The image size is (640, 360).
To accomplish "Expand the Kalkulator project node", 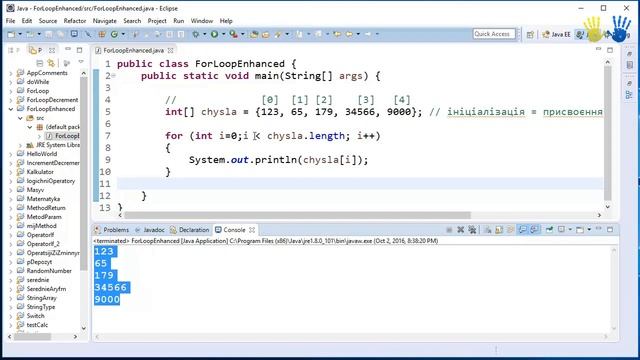I will (11, 172).
